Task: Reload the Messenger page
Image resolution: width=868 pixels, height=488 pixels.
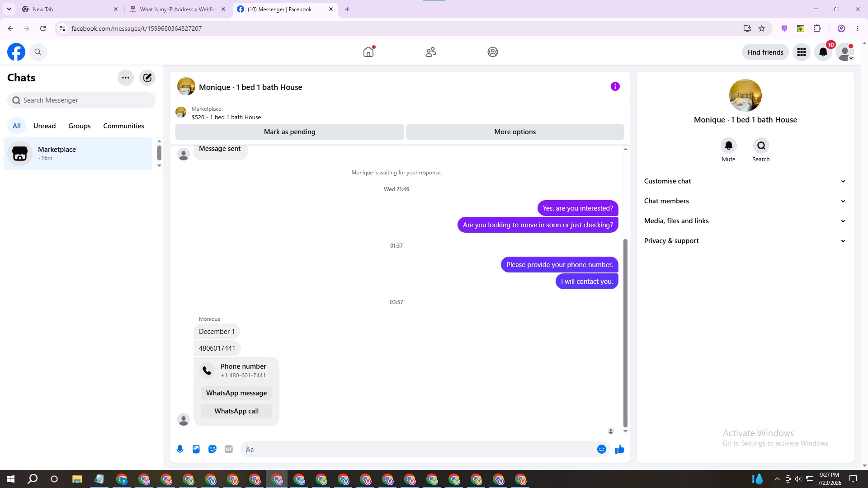Action: (43, 28)
